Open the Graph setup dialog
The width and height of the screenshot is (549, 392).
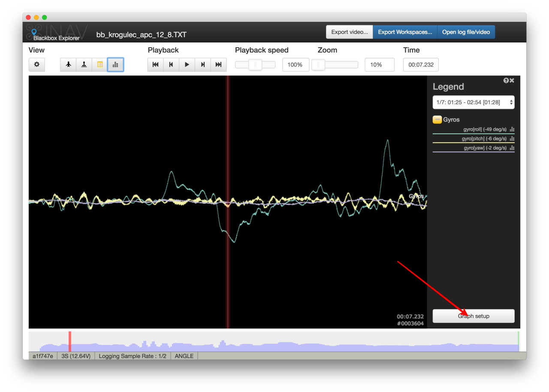pos(473,316)
